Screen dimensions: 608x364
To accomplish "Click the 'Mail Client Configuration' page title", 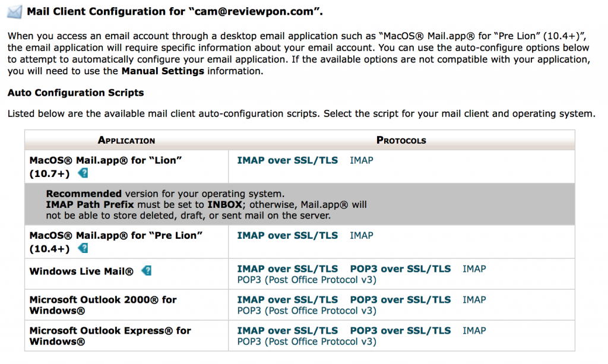I will click(x=175, y=12).
